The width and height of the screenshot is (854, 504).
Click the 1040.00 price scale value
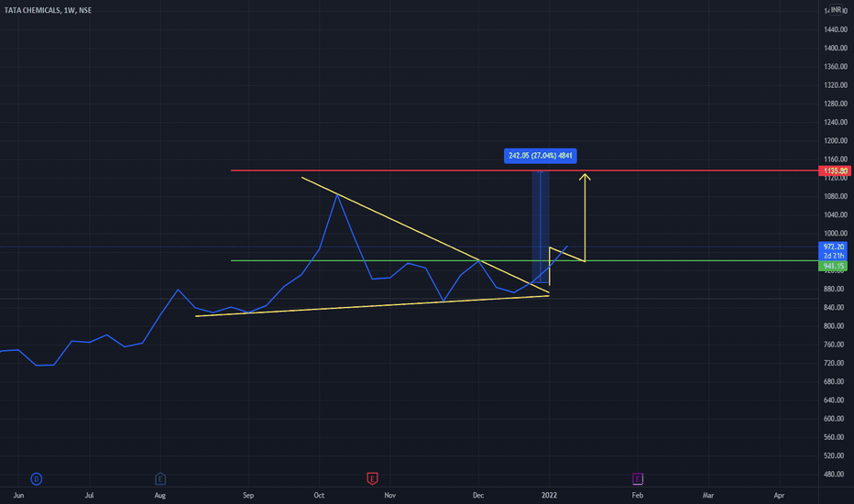[x=836, y=214]
